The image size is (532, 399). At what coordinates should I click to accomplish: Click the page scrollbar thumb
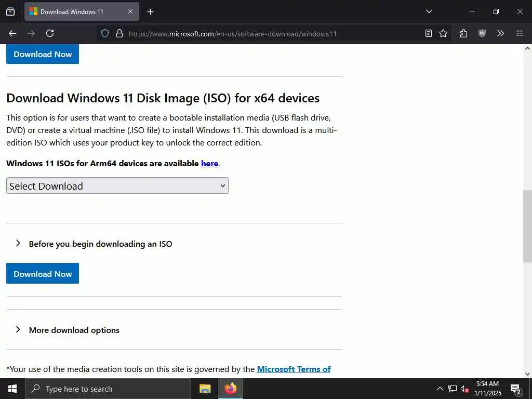coord(527,226)
